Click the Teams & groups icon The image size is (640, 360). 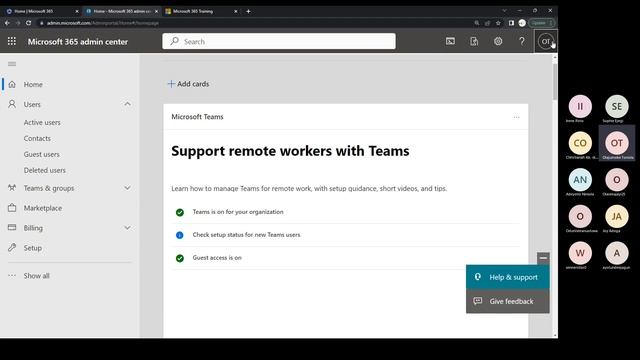coord(12,188)
